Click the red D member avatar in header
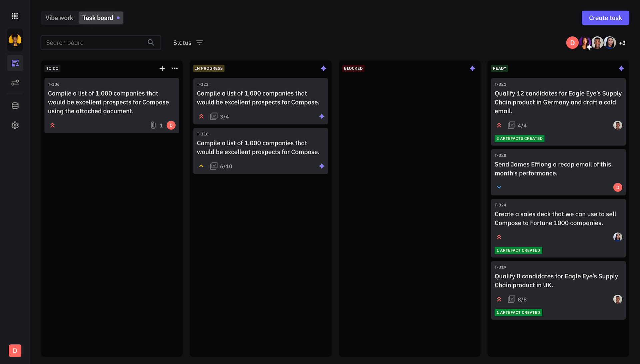Screen dimensions: 640x364 (x=572, y=43)
